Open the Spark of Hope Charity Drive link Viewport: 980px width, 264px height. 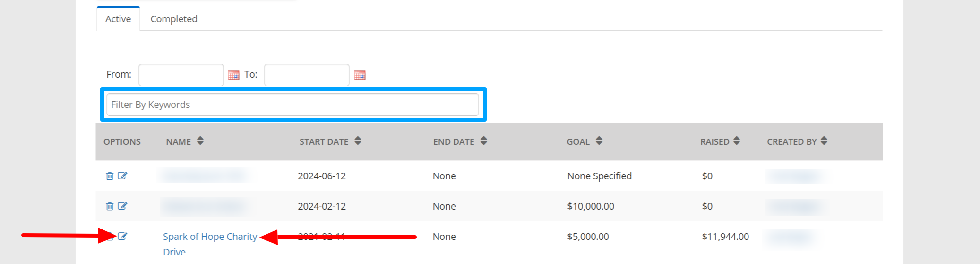pos(210,244)
